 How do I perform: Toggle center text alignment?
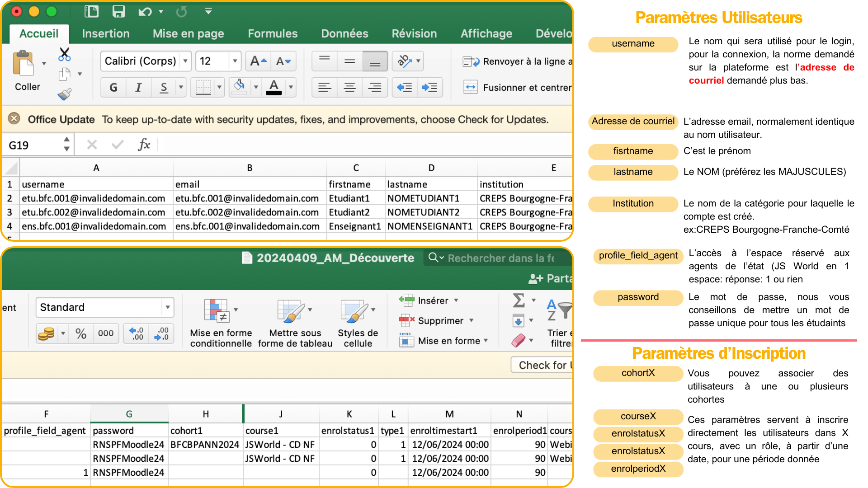pyautogui.click(x=349, y=87)
